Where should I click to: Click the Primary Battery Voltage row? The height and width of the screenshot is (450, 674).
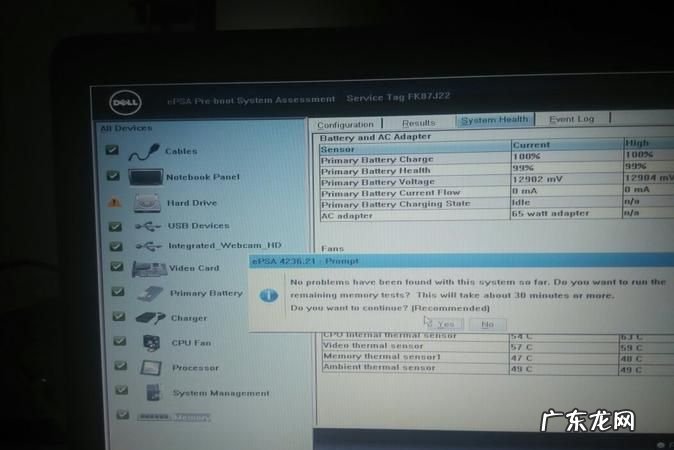497,181
